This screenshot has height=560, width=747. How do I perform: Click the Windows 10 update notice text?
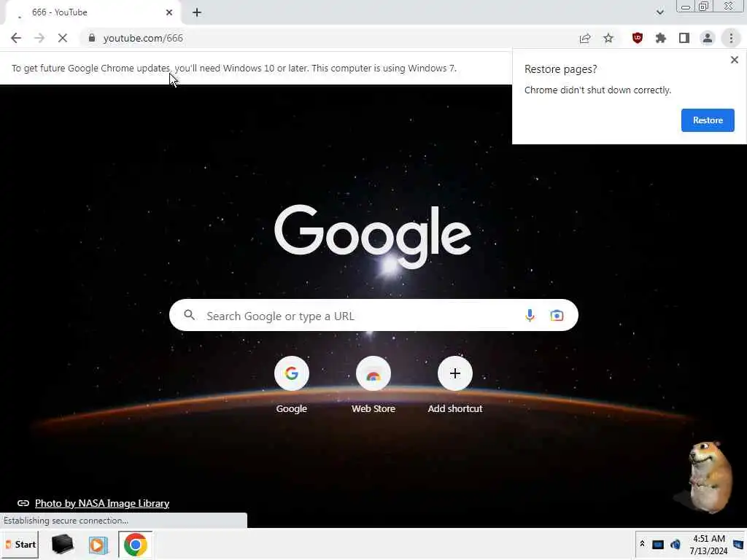click(234, 68)
